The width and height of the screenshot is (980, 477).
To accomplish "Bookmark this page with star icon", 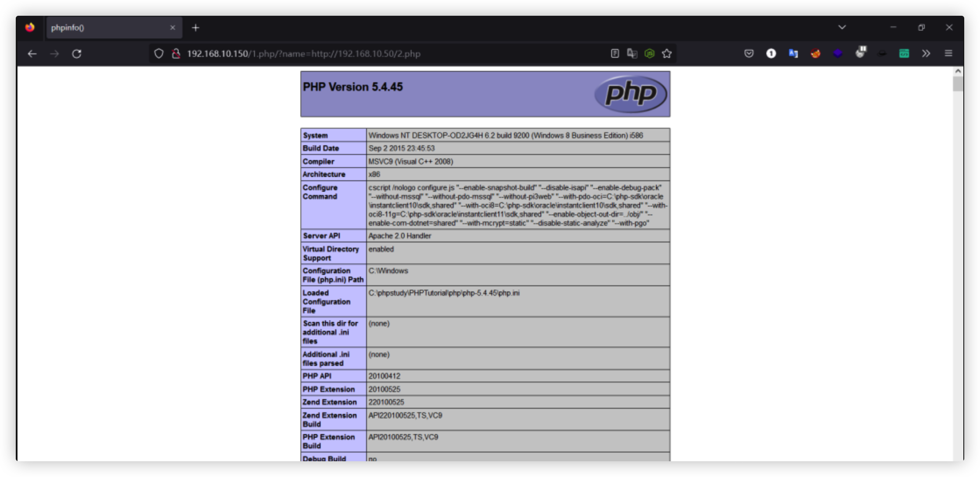I will tap(666, 53).
